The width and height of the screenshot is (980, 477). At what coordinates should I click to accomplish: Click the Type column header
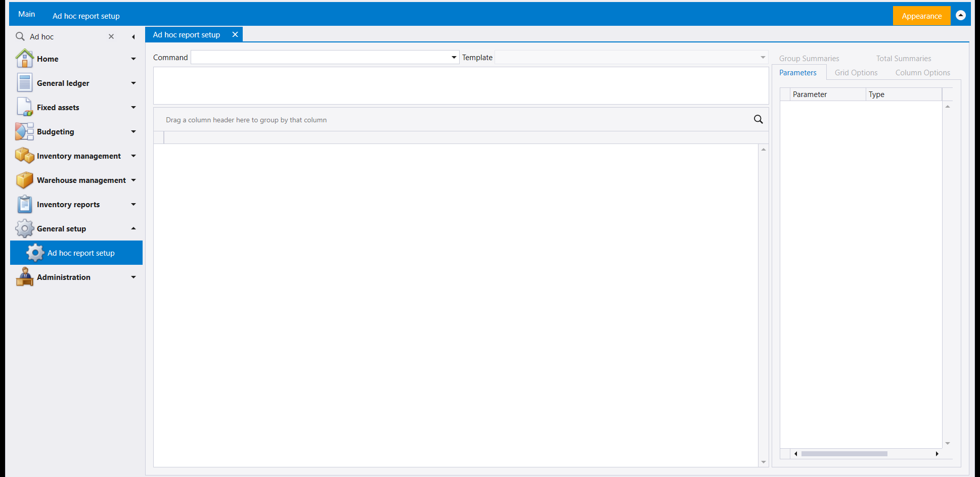904,94
